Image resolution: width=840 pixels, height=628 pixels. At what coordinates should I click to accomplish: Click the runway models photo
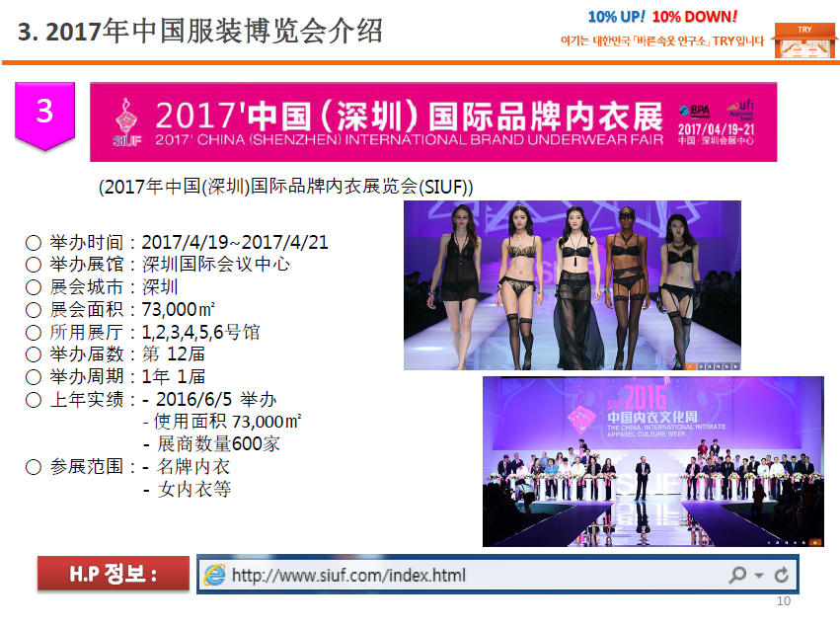573,285
